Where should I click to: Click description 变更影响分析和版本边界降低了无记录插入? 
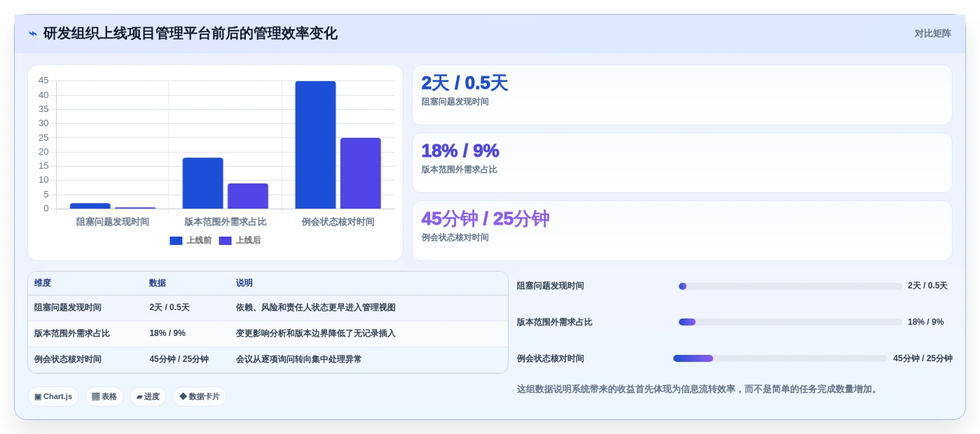(x=316, y=333)
